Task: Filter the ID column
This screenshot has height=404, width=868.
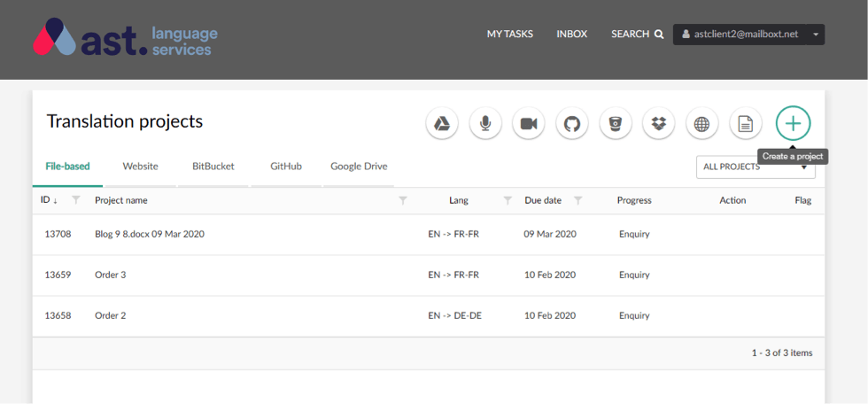Action: tap(76, 200)
